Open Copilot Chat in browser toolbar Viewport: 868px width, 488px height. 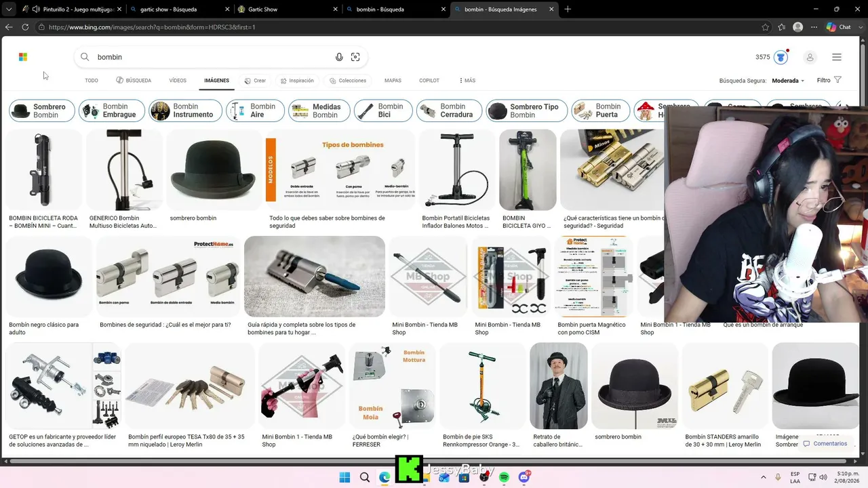[839, 27]
